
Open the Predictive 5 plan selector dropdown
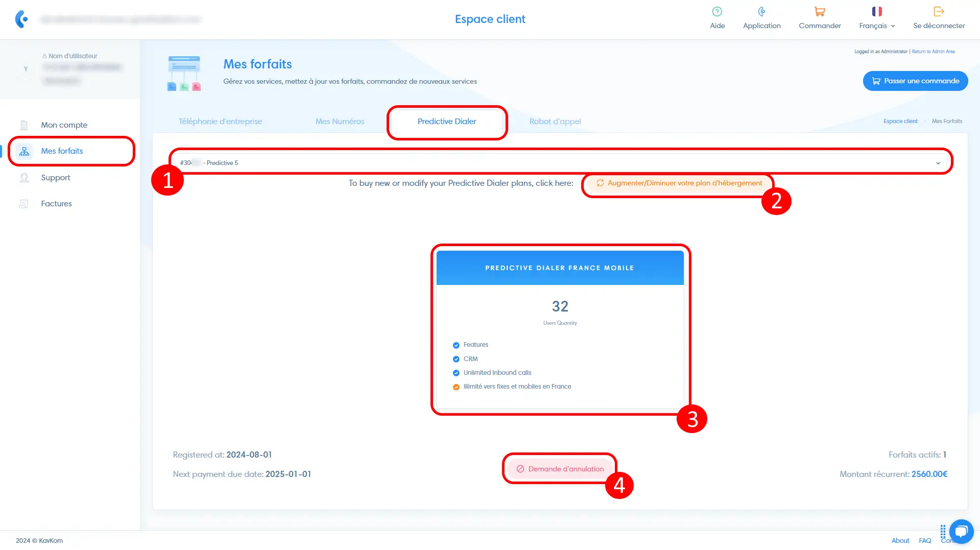(x=560, y=163)
